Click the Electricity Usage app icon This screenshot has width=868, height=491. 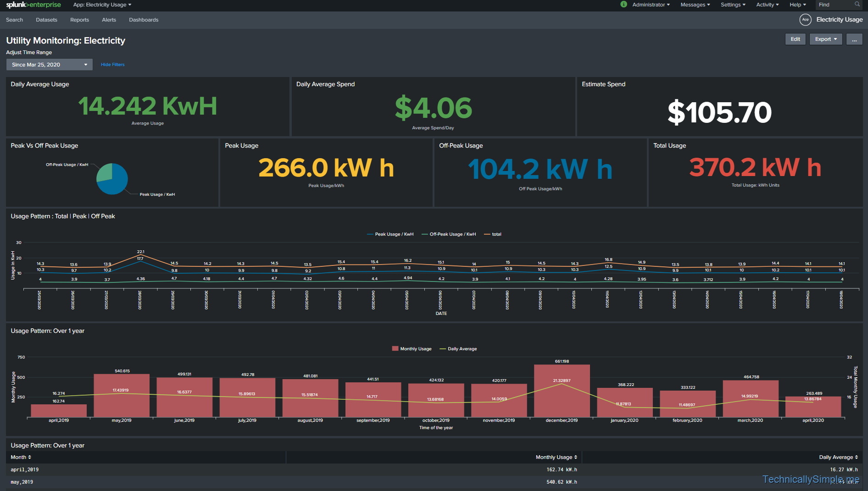point(805,20)
